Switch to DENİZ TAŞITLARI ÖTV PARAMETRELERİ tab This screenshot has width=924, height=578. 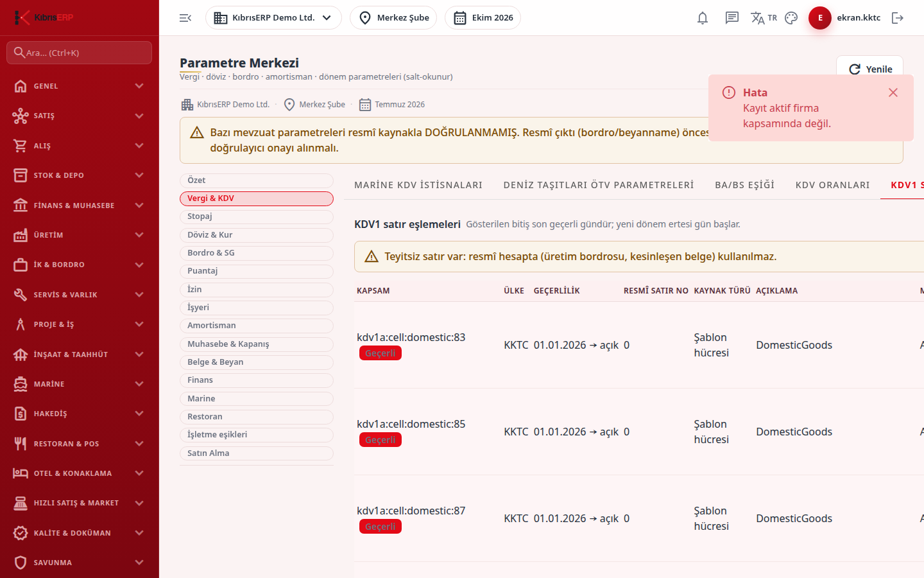coord(599,185)
